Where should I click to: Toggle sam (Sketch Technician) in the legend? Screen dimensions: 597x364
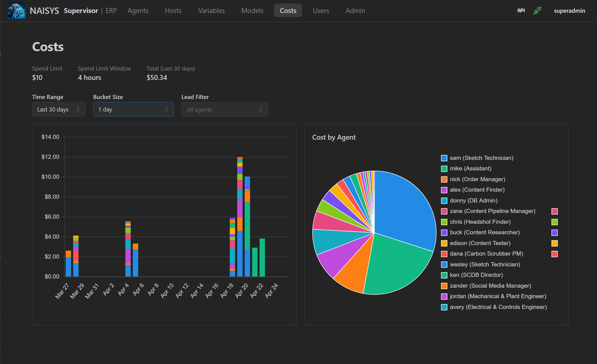pos(481,158)
